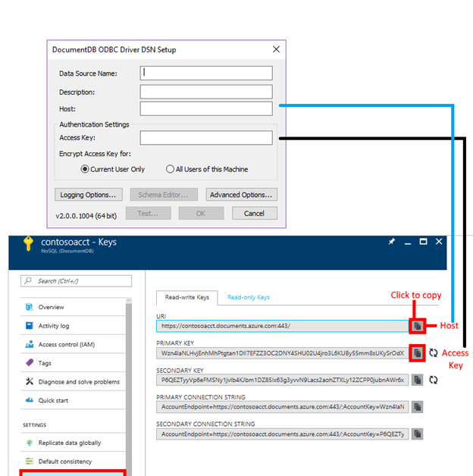Open Diagnose and solve problems
The image size is (473, 476).
point(73,381)
